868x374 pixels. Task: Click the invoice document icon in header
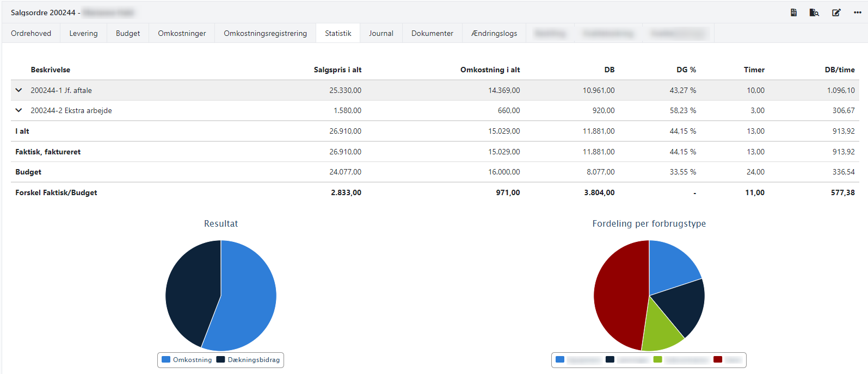click(x=793, y=13)
